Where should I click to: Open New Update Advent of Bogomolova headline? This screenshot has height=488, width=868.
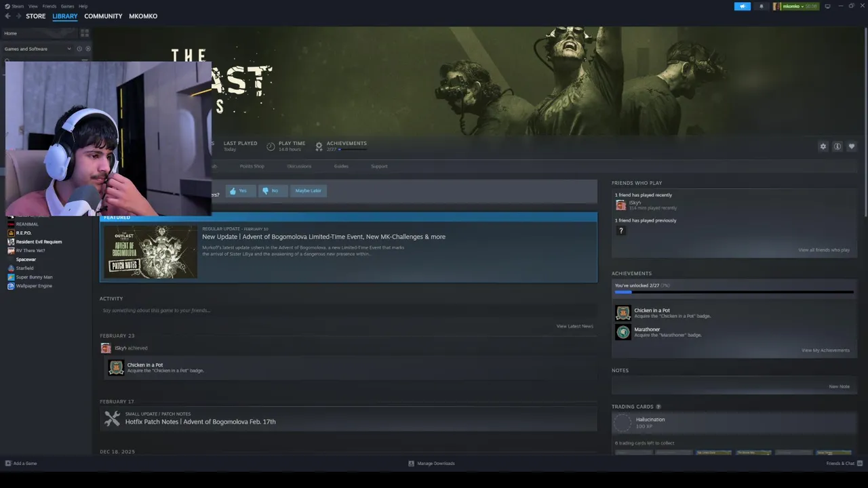coord(323,237)
